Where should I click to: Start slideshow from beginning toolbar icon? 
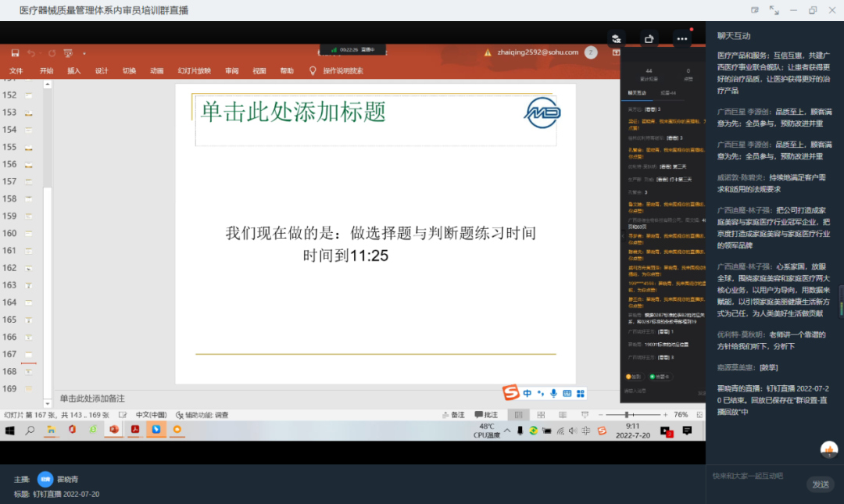(x=68, y=53)
